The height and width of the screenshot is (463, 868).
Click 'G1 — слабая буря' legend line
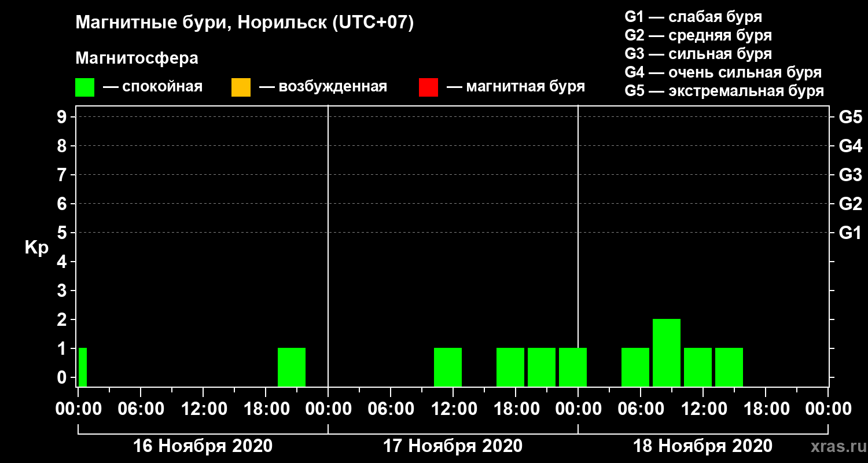pyautogui.click(x=693, y=16)
